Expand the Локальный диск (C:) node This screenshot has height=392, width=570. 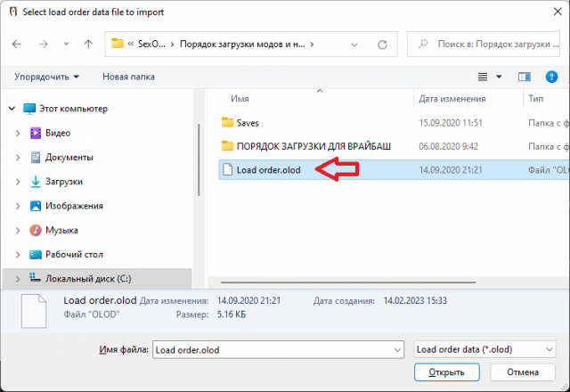(x=20, y=277)
